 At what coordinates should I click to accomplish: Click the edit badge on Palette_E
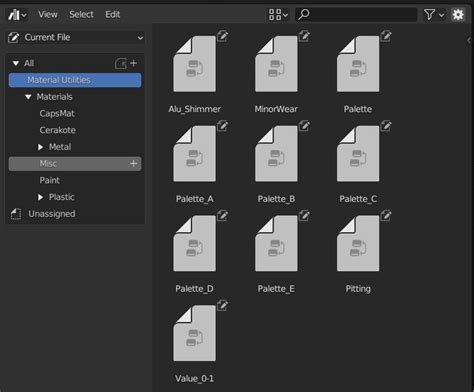[x=304, y=215]
